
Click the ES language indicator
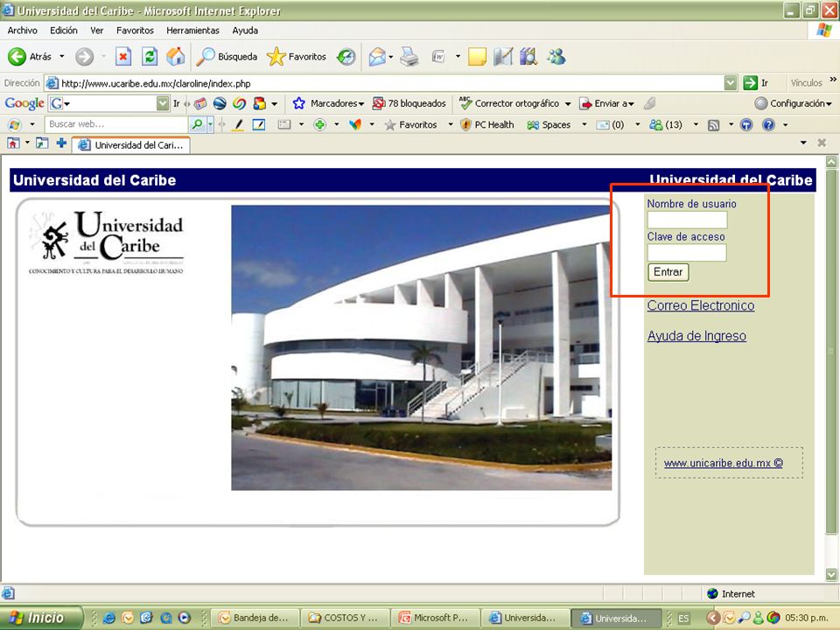coord(683,619)
